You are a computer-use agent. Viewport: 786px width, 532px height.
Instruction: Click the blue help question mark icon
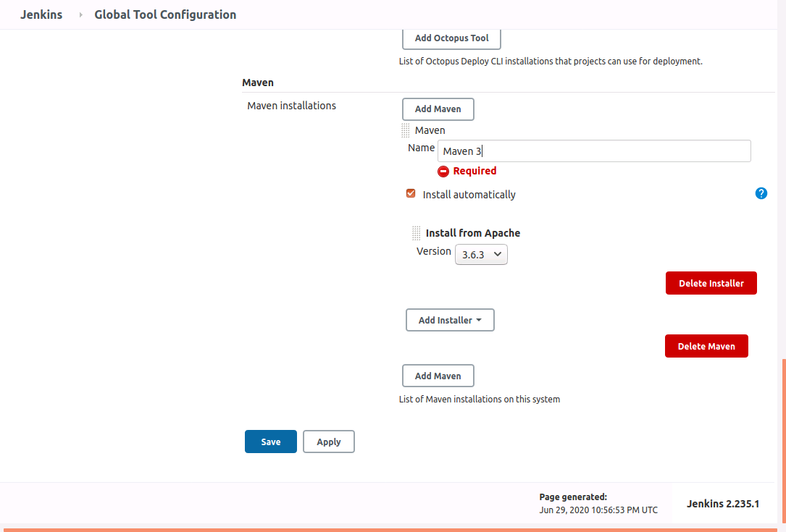pyautogui.click(x=761, y=193)
